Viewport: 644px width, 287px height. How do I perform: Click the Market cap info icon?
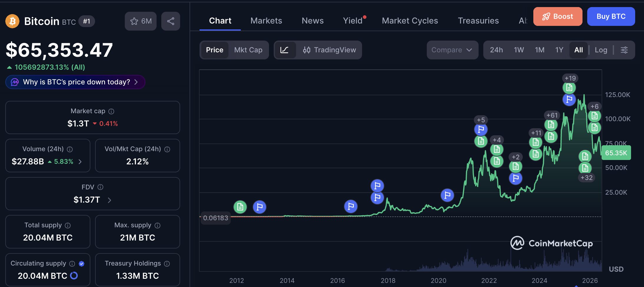pos(111,111)
